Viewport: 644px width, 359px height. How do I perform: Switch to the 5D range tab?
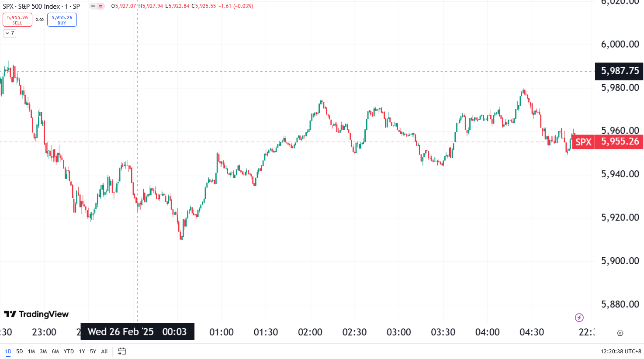(20, 351)
